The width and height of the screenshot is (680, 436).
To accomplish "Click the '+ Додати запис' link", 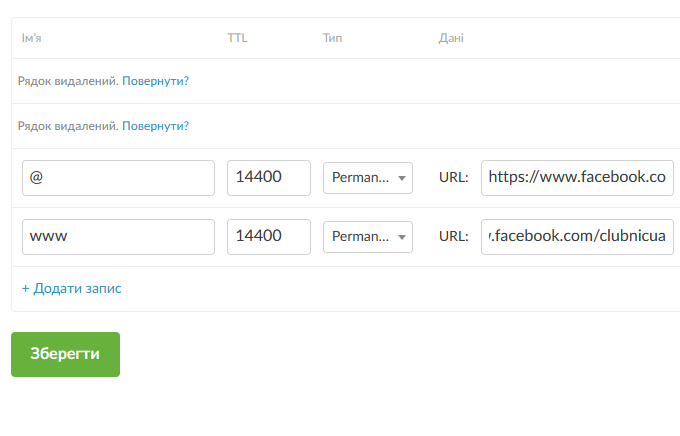I will (72, 288).
